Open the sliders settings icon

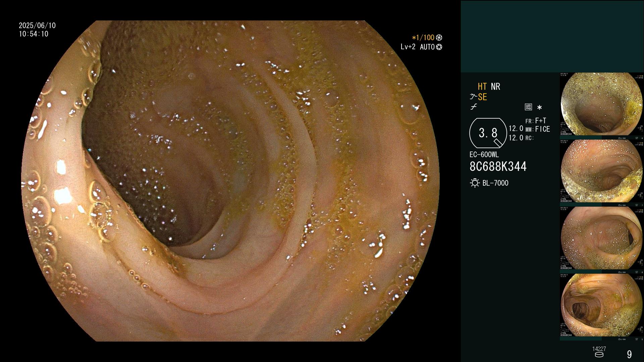click(x=528, y=107)
